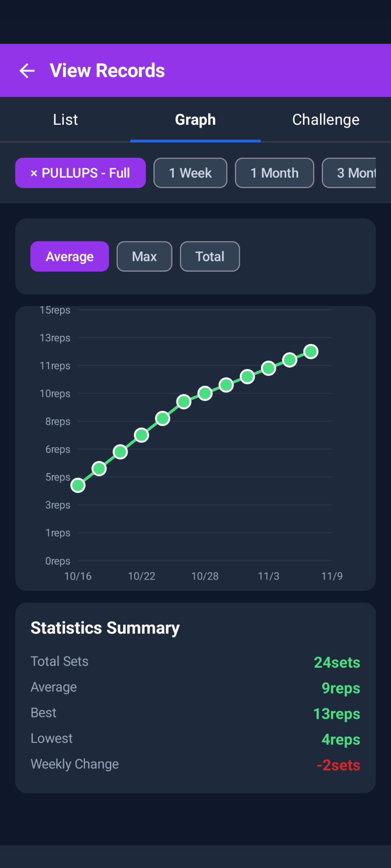Show Average reps on the graph
391x868 pixels.
70,257
